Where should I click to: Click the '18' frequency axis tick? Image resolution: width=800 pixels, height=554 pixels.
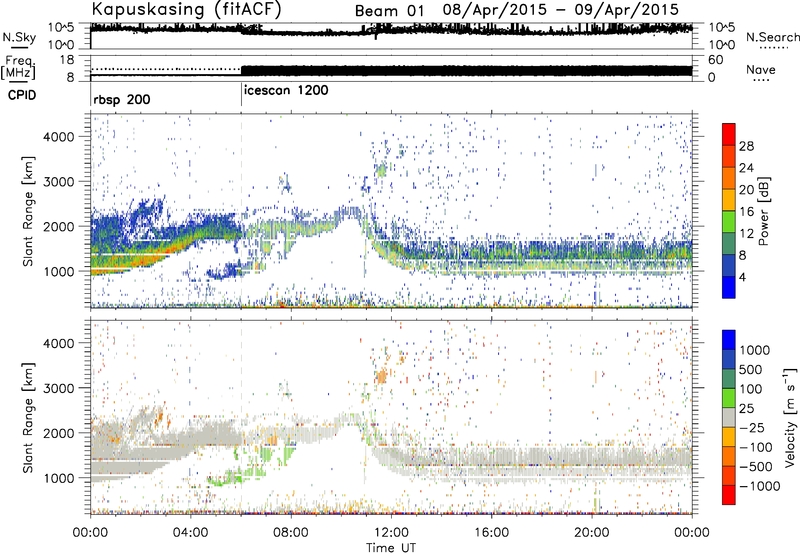pyautogui.click(x=67, y=60)
